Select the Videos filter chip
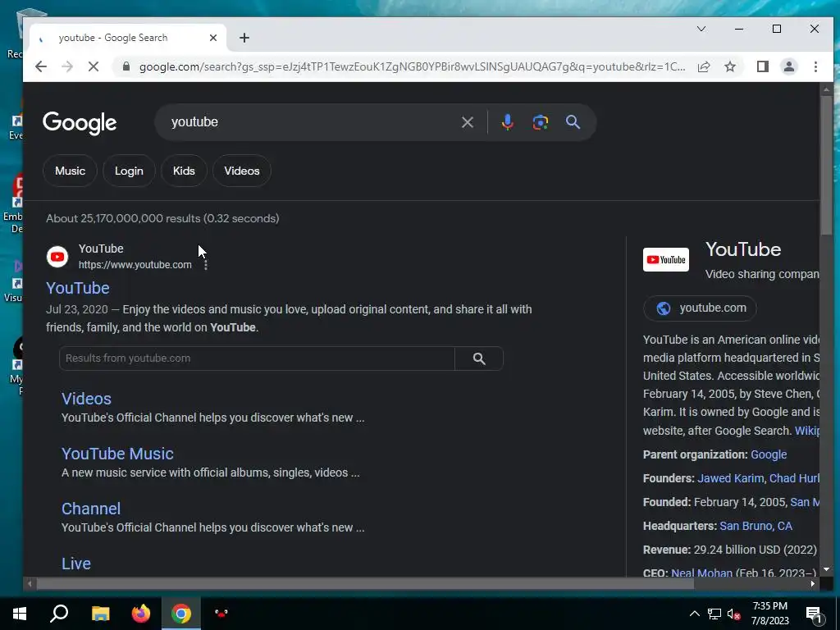Screen dimensions: 840x630 (x=242, y=171)
